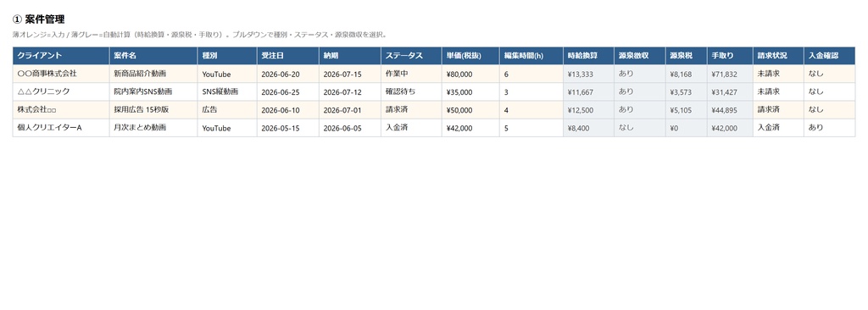This screenshot has height=310, width=868.
Task: Select deadline 2026-07-15
Action: click(x=350, y=74)
